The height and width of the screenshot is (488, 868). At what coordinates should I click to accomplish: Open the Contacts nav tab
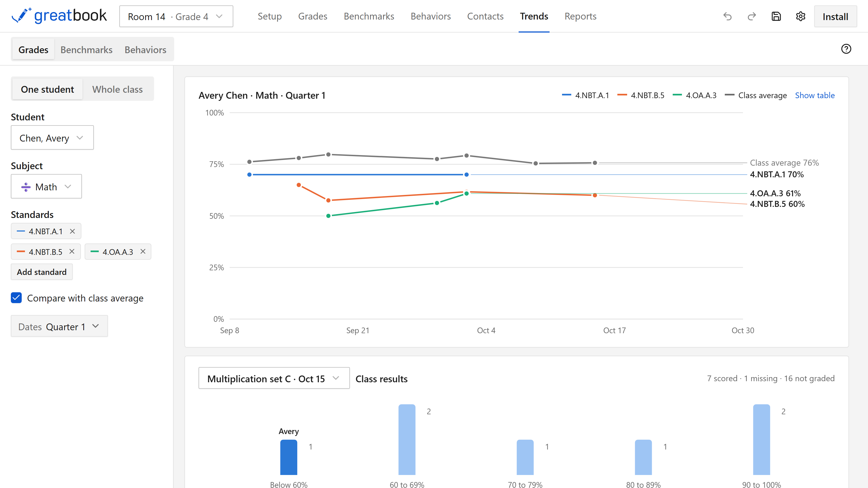tap(485, 16)
